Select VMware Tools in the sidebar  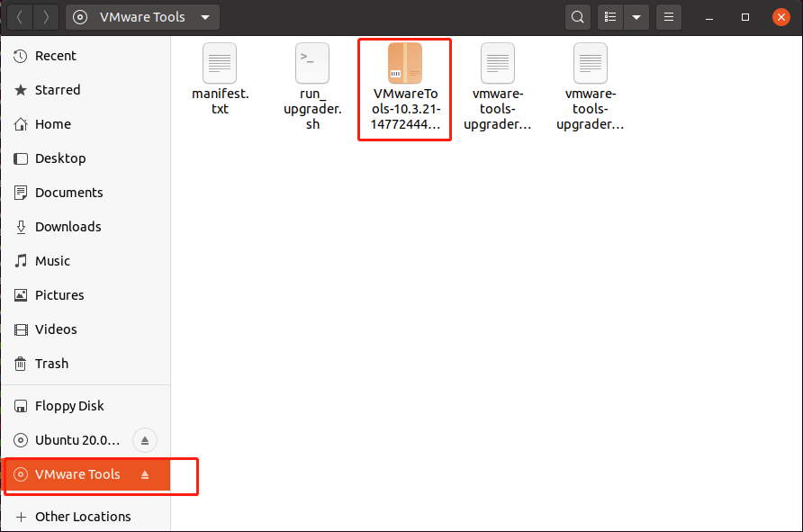86,474
